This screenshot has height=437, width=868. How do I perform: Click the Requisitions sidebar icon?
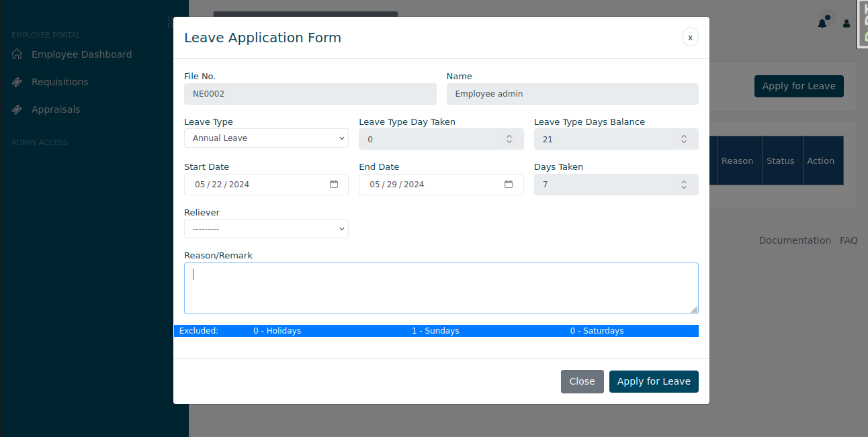(17, 82)
